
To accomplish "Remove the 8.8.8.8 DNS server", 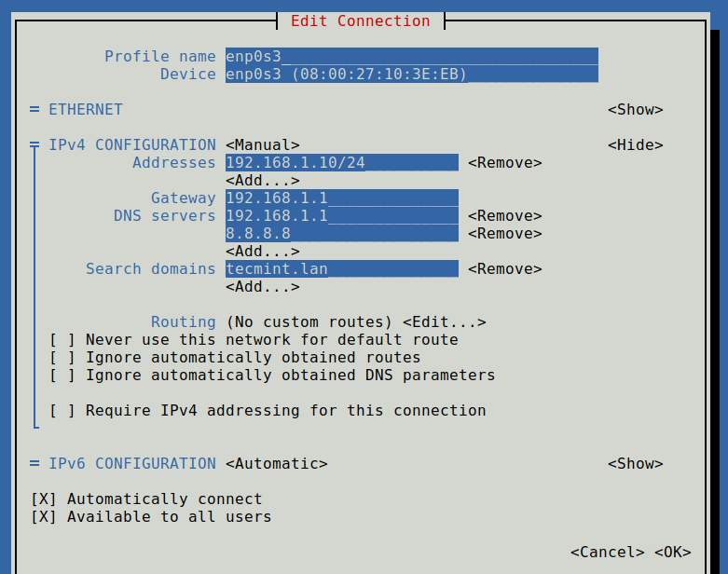I will point(504,234).
